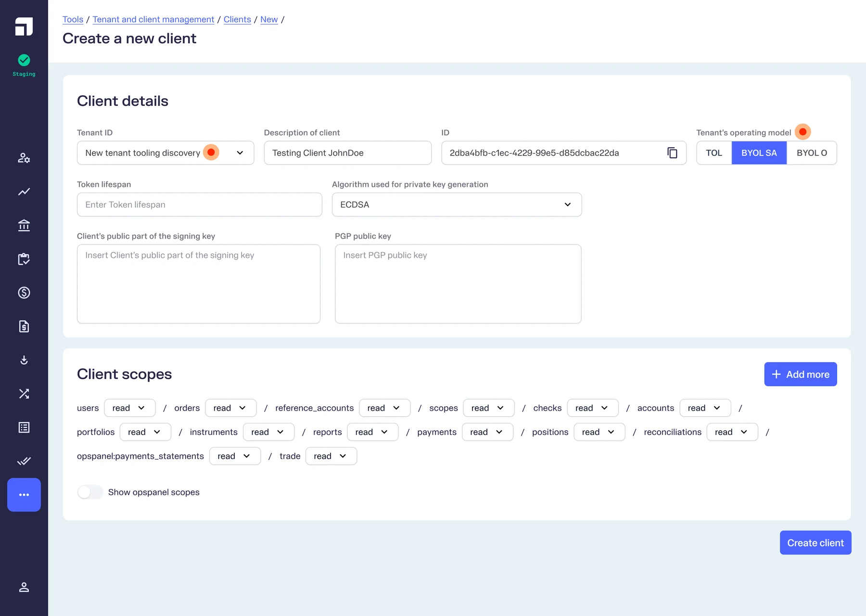866x616 pixels.
Task: Click the New breadcrumb link
Action: click(x=269, y=19)
